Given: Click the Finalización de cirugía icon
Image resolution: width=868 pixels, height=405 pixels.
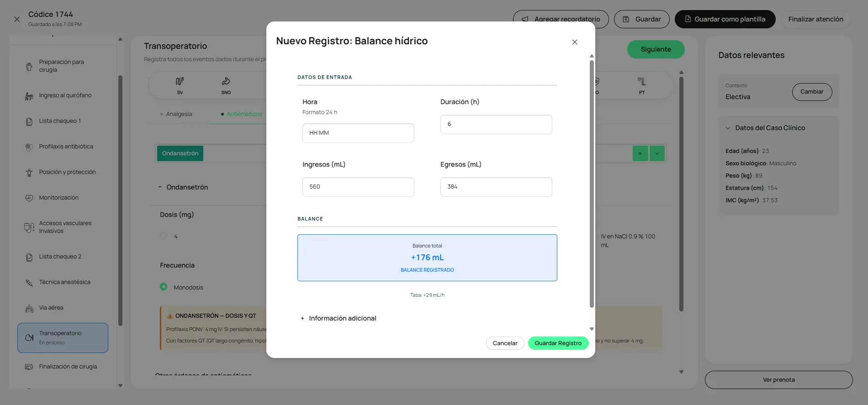Looking at the screenshot, I should point(29,367).
